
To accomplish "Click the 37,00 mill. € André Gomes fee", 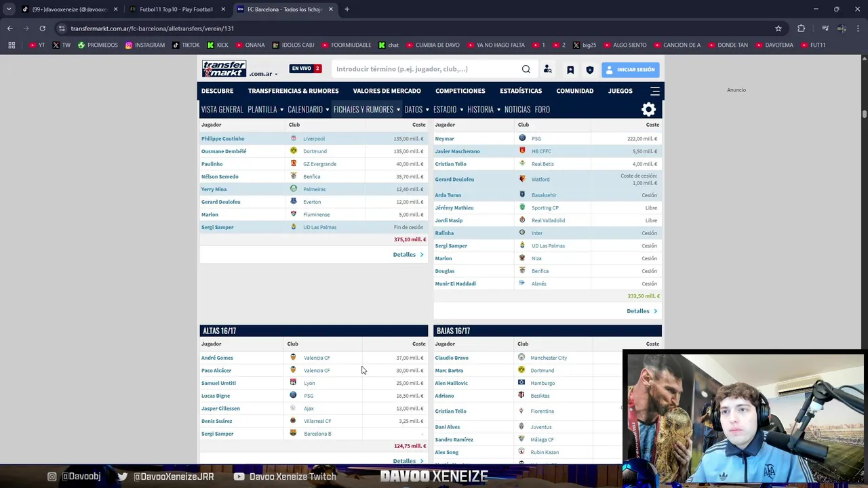I will (x=411, y=357).
